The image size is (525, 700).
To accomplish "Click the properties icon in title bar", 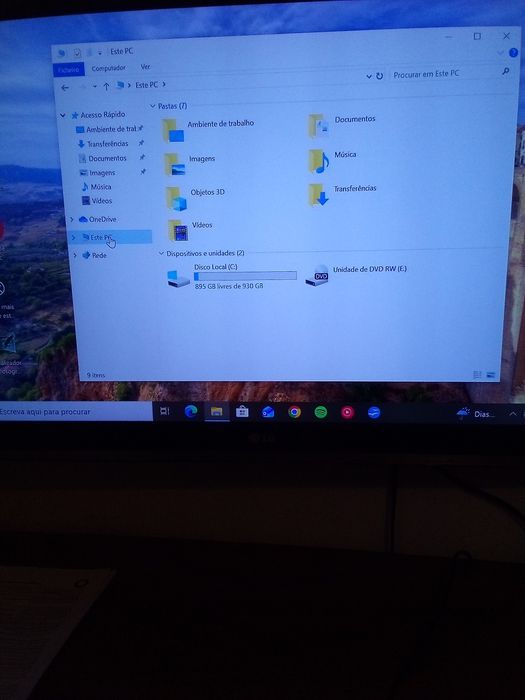I will coord(77,53).
